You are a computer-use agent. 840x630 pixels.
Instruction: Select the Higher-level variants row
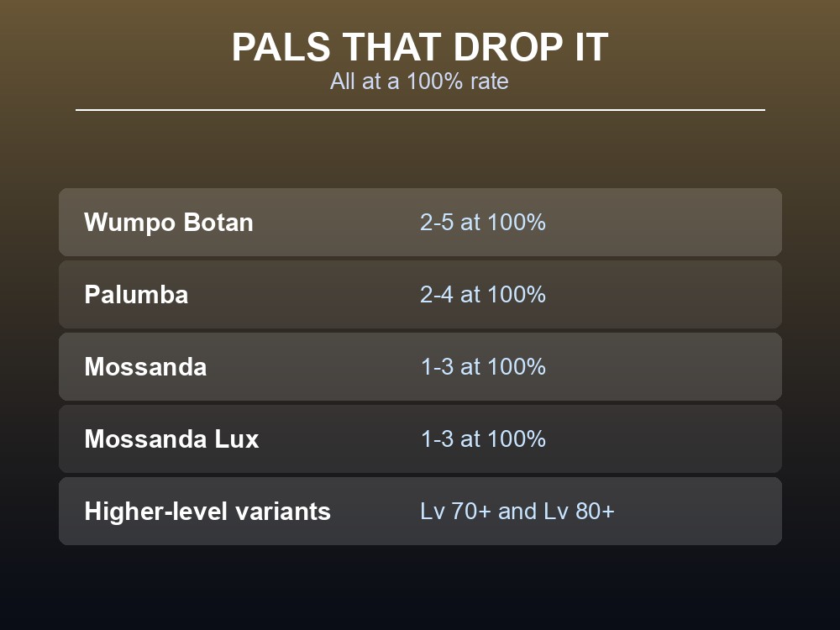(420, 511)
